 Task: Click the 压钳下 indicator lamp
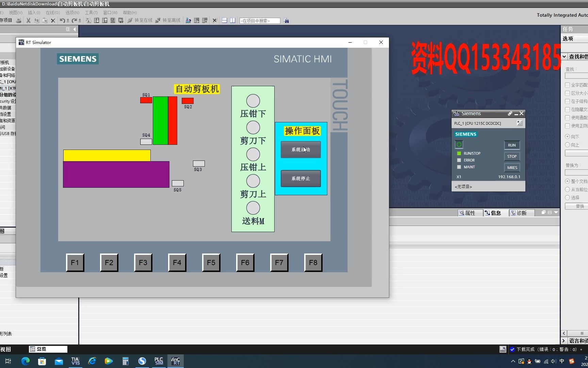pyautogui.click(x=253, y=101)
